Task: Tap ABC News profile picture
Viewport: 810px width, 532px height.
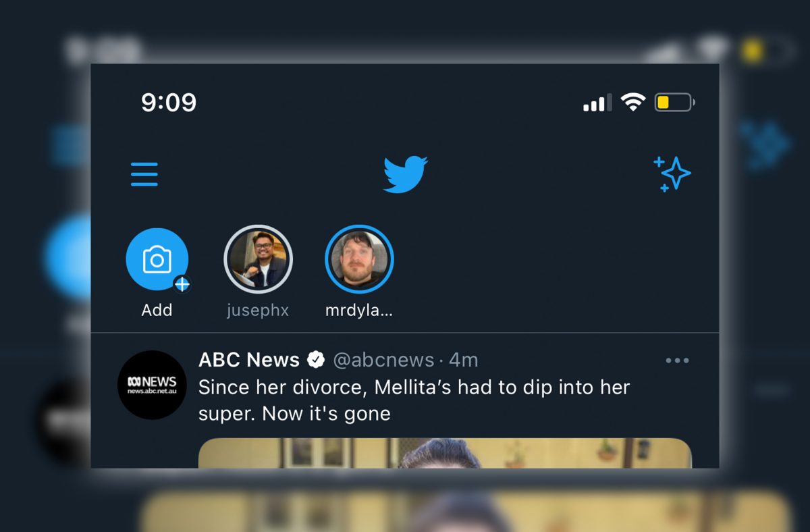Action: [x=152, y=385]
